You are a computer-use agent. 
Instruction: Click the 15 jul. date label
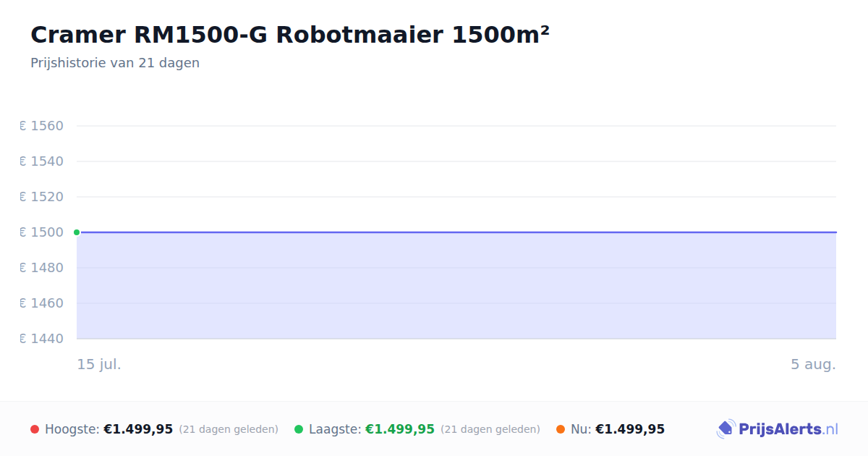pos(99,364)
